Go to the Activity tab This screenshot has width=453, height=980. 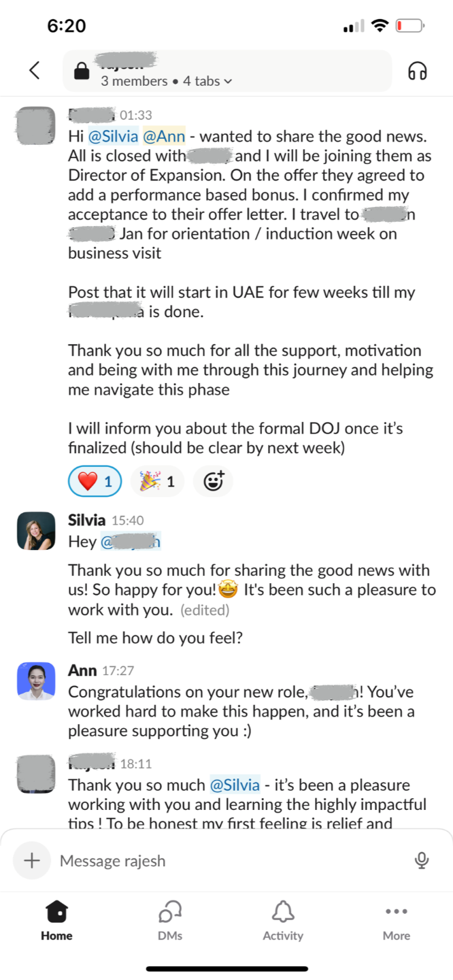(283, 920)
